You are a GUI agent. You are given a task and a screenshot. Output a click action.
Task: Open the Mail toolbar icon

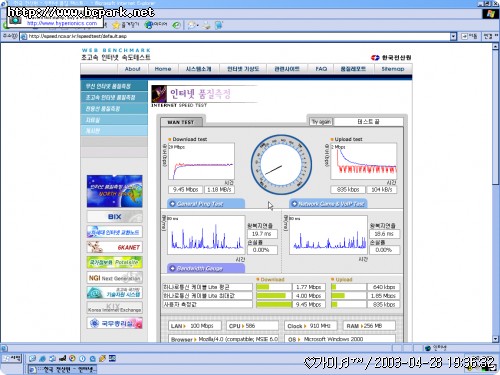tap(192, 25)
